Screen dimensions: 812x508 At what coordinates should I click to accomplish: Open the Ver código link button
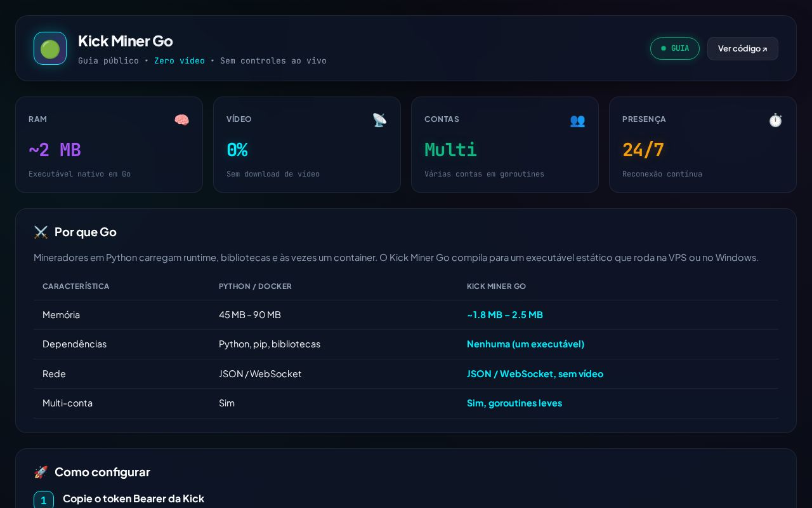coord(743,48)
